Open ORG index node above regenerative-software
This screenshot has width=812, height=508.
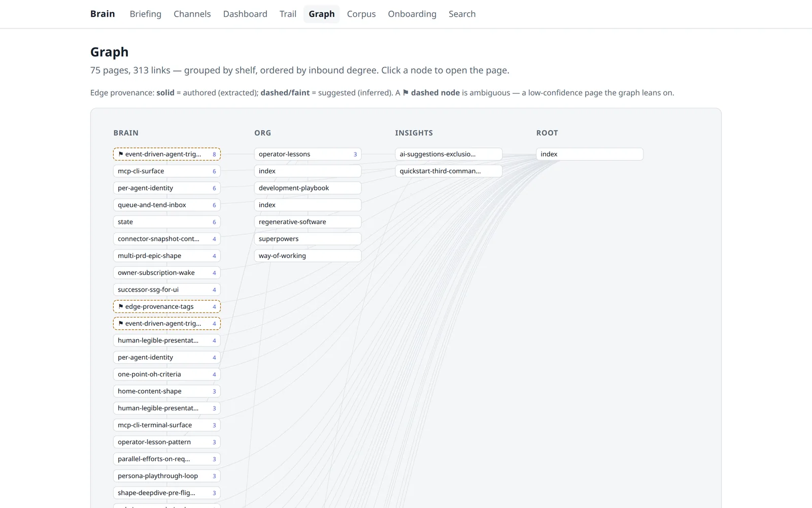coord(308,205)
